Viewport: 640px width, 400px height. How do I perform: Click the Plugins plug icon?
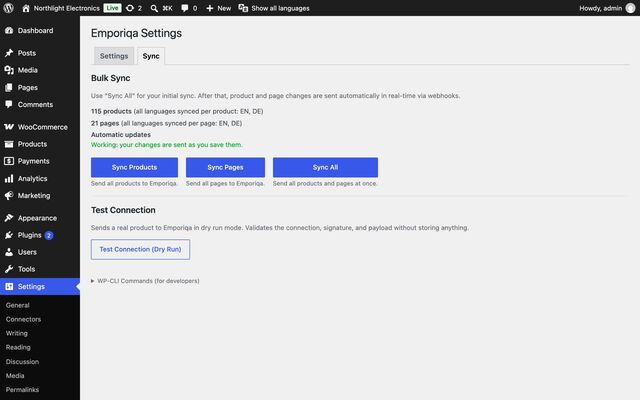point(9,235)
